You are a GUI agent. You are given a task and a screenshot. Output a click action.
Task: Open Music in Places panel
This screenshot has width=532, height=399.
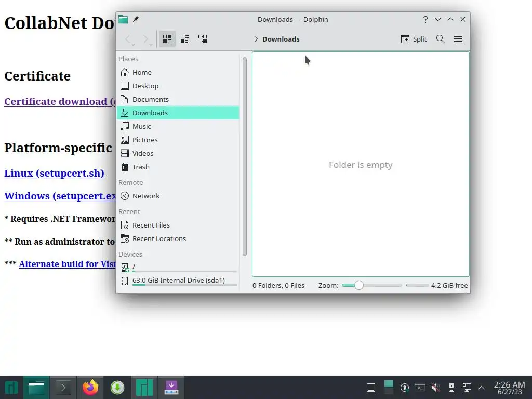(178, 126)
